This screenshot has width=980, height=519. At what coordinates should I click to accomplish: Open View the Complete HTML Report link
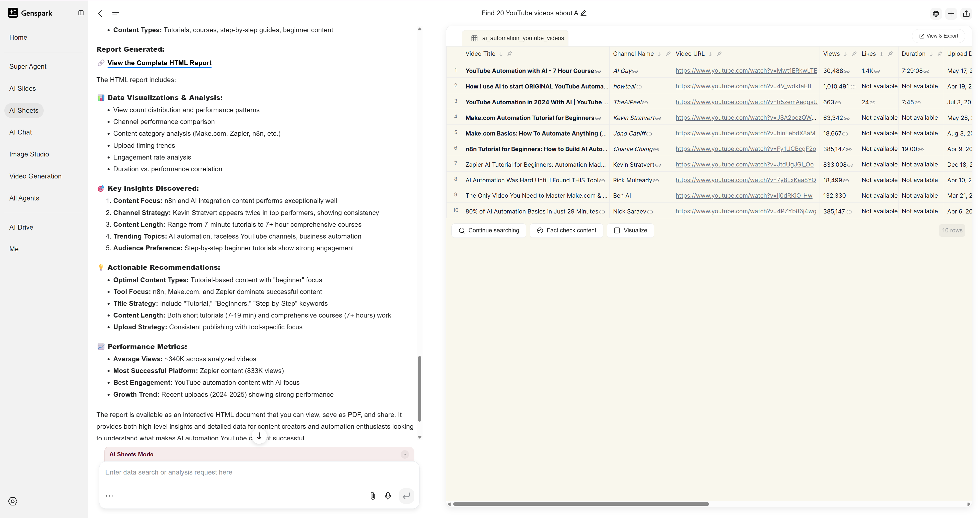[x=159, y=63]
